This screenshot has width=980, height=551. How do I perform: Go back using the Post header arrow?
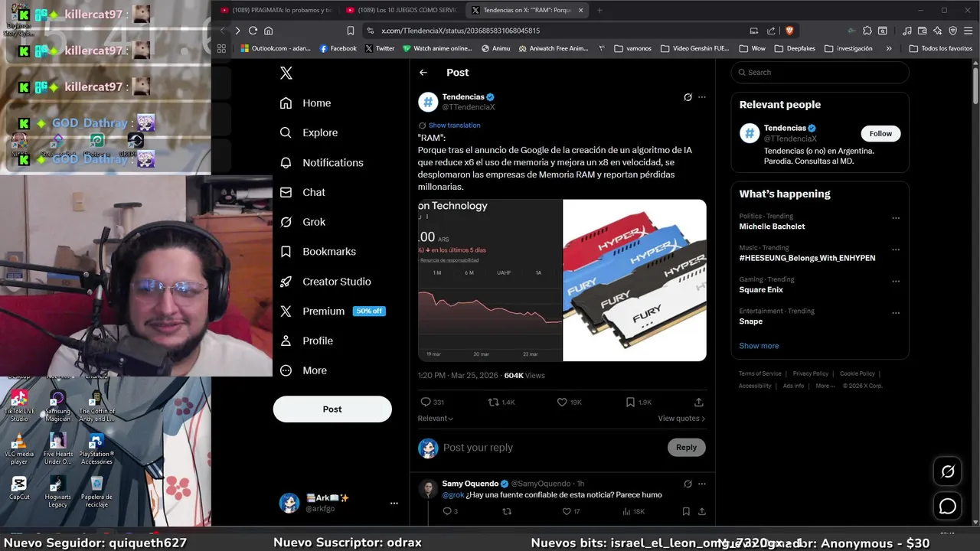coord(423,72)
